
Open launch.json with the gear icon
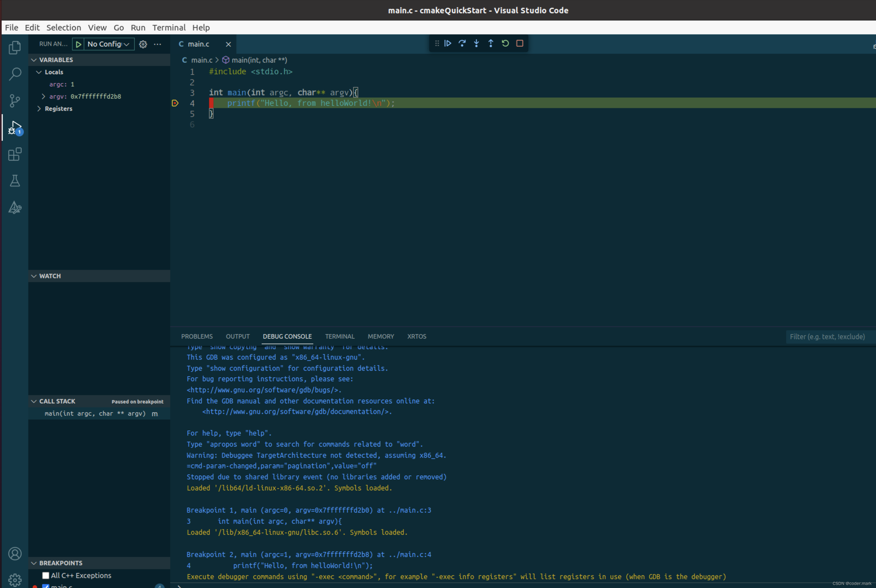tap(143, 44)
